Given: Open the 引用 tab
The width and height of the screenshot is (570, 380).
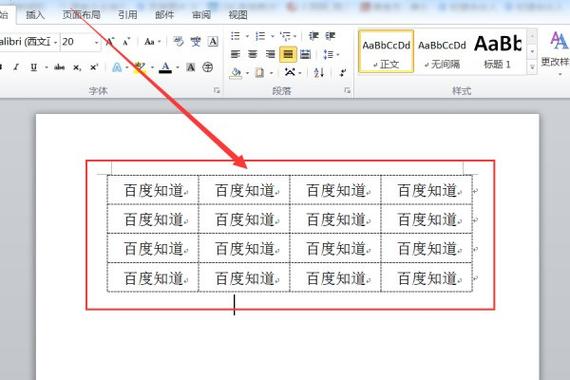Looking at the screenshot, I should 128,15.
